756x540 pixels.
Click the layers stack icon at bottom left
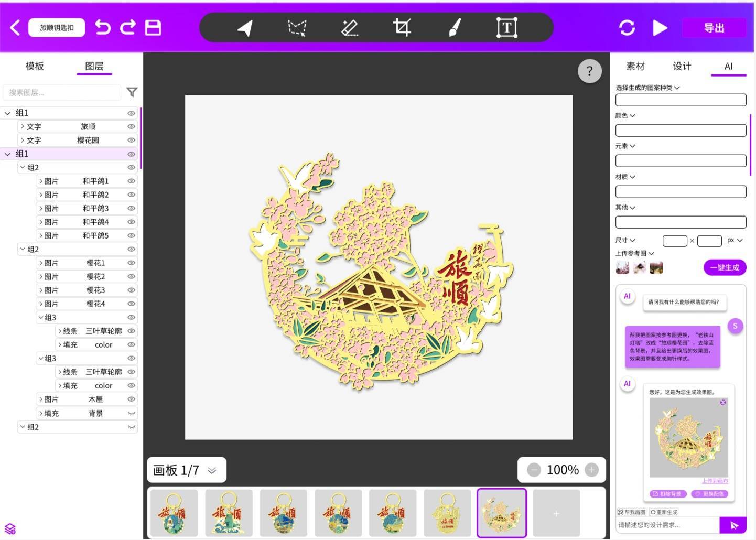click(x=10, y=528)
